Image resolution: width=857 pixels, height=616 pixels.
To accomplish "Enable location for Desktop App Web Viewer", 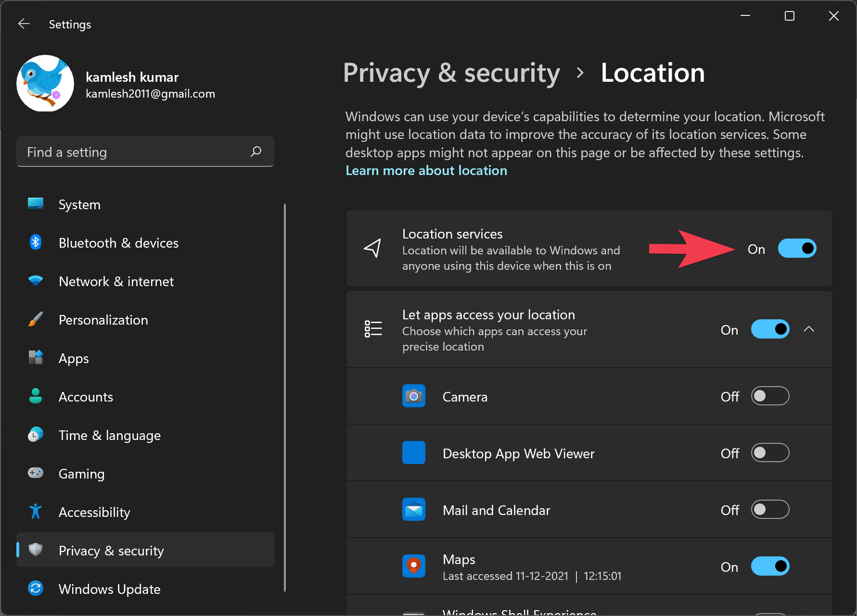I will coord(770,453).
